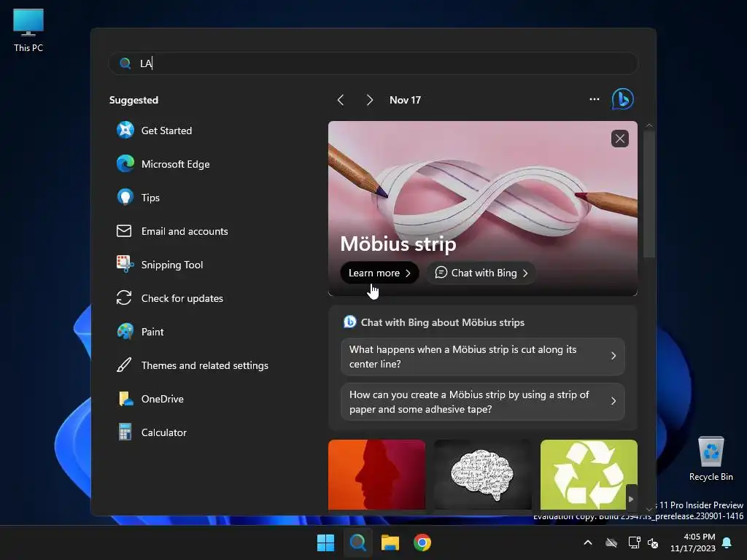Screen dimensions: 747x560
Task: Click the scroll-up arrow of the highlights panel
Action: (x=649, y=125)
